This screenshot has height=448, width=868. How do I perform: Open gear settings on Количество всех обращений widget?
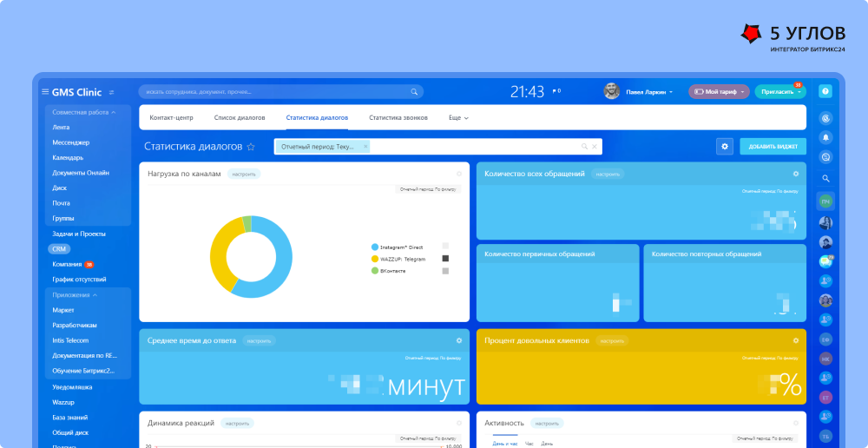point(796,174)
